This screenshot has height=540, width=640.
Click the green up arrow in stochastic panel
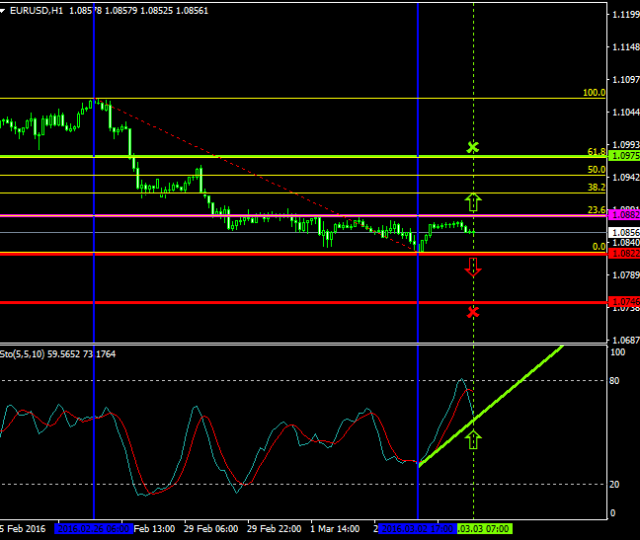[x=473, y=438]
